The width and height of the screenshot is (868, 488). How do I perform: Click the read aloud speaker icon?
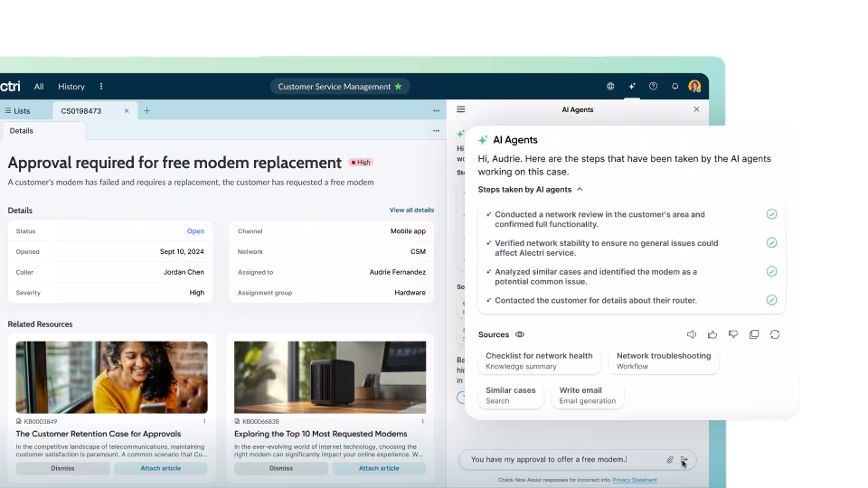click(692, 334)
